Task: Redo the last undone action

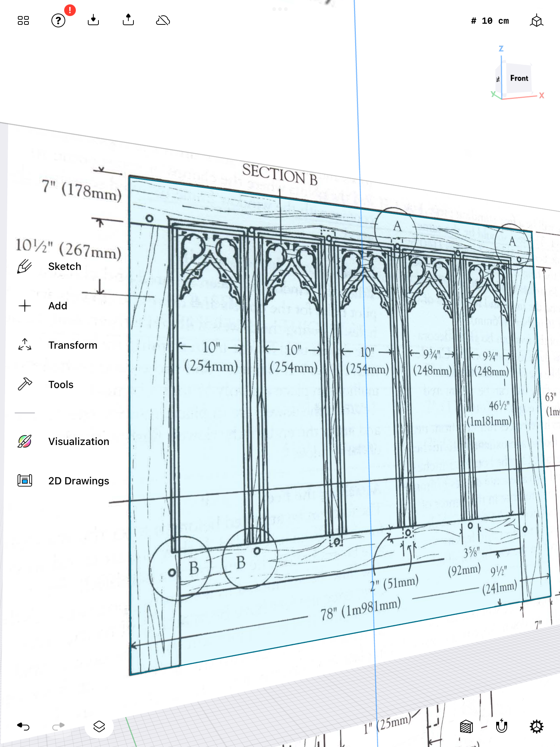Action: (58, 727)
